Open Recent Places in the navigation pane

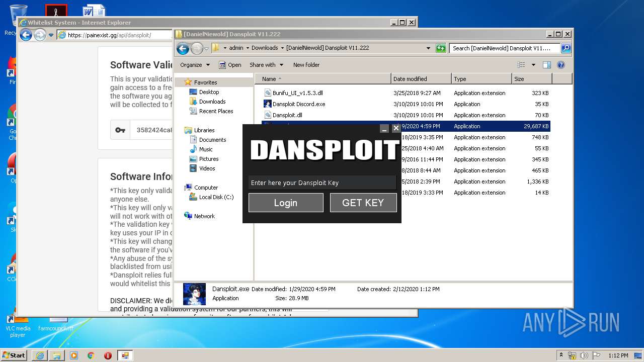(x=216, y=111)
